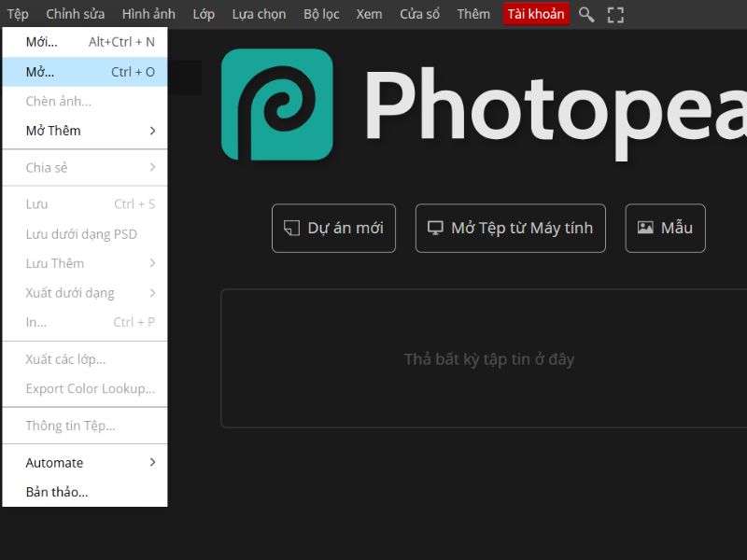Viewport: 747px width, 560px height.
Task: Click the Dự án mới button
Action: (x=333, y=228)
